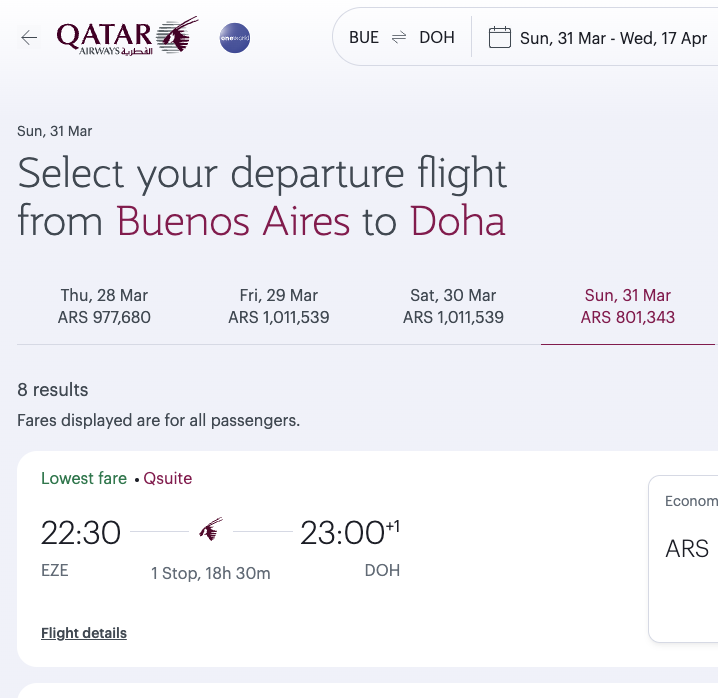Select the Fri, 29 Mar date tab
The image size is (718, 698).
tap(278, 306)
